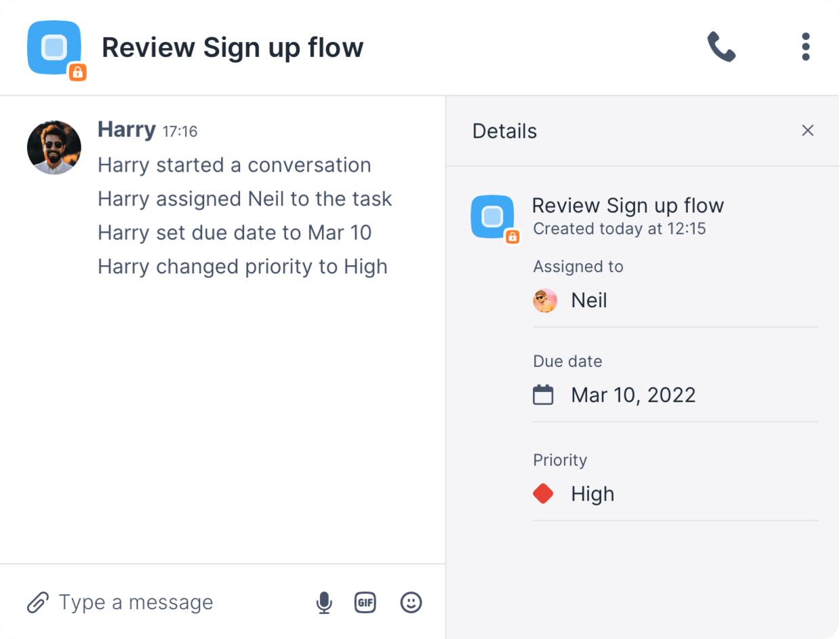Select the Details panel header

(x=505, y=131)
